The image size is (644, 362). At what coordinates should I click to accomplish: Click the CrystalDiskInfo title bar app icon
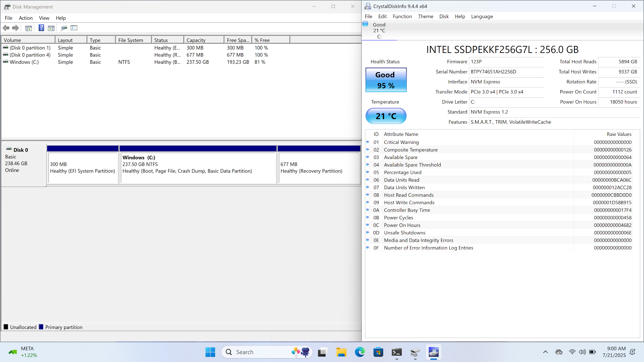(x=368, y=6)
